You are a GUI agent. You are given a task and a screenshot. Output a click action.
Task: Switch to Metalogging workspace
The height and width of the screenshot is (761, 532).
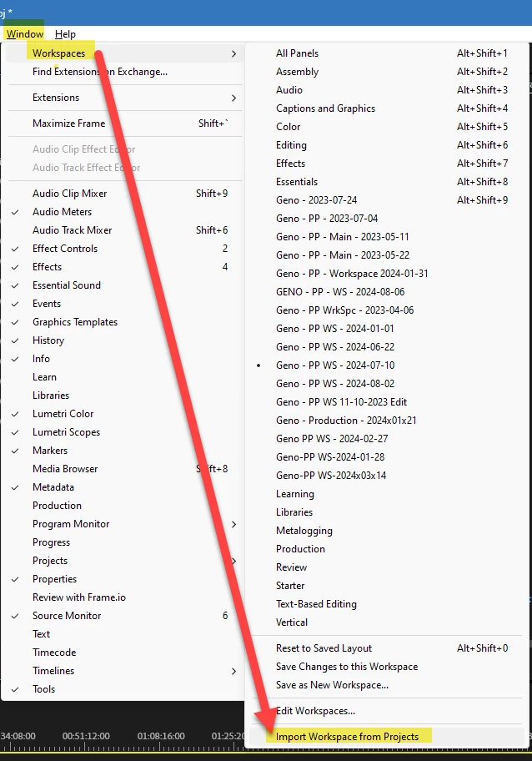point(387,531)
